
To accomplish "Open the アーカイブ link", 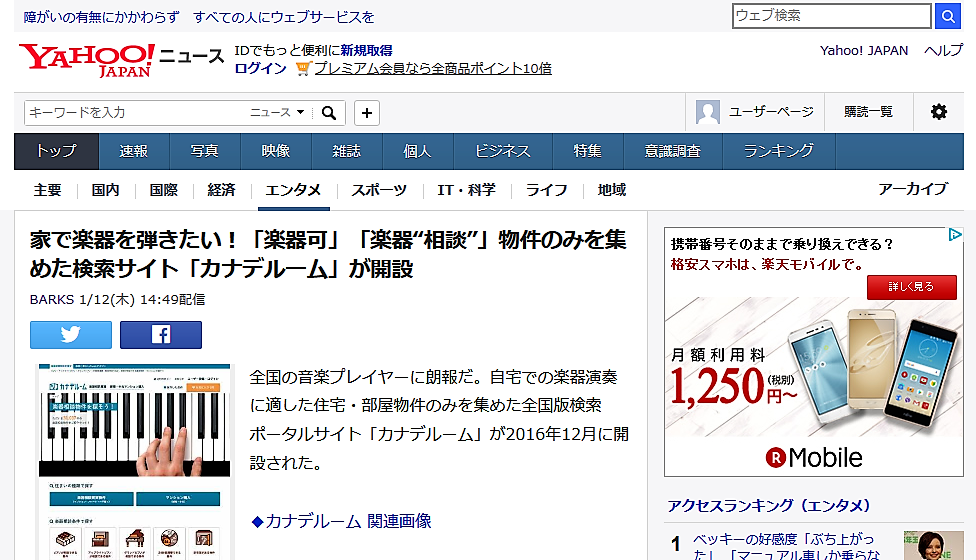I will pos(912,189).
